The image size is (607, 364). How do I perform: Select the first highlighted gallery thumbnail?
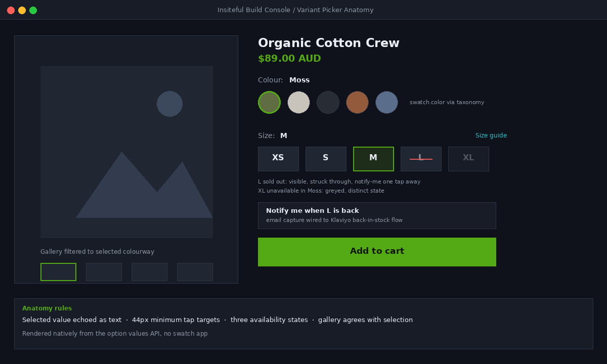pos(58,272)
